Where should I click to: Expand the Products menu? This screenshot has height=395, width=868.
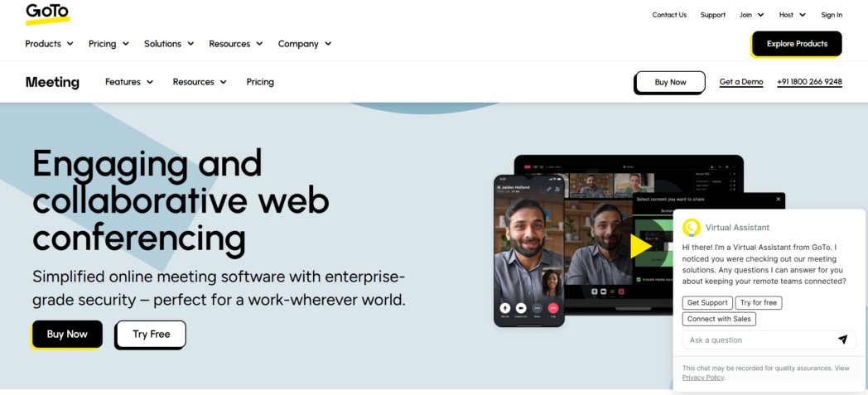coord(49,44)
